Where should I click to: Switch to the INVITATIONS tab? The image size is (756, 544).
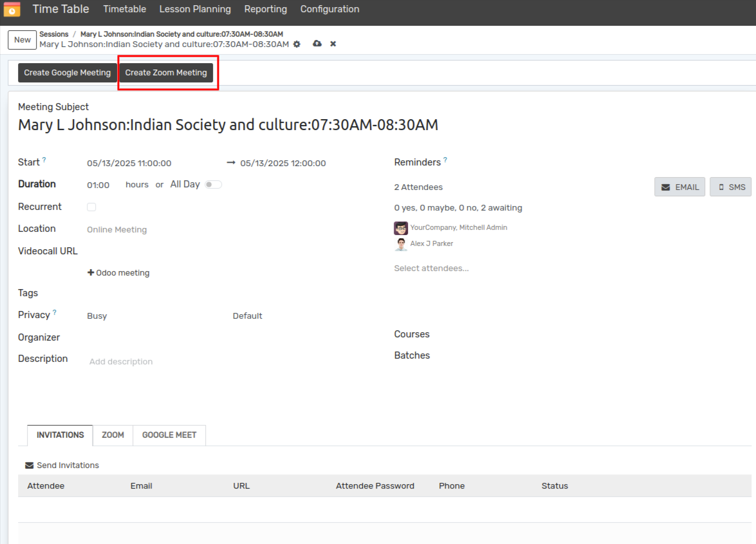click(x=60, y=435)
